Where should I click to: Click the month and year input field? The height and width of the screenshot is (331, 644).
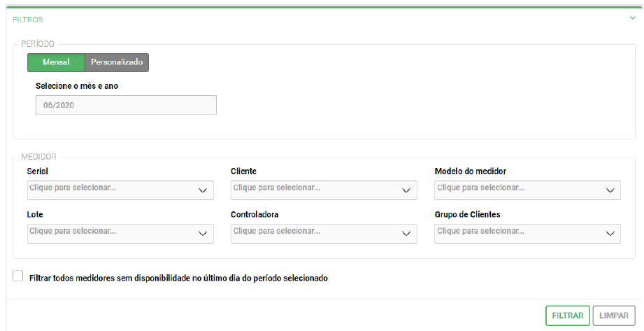click(x=126, y=105)
